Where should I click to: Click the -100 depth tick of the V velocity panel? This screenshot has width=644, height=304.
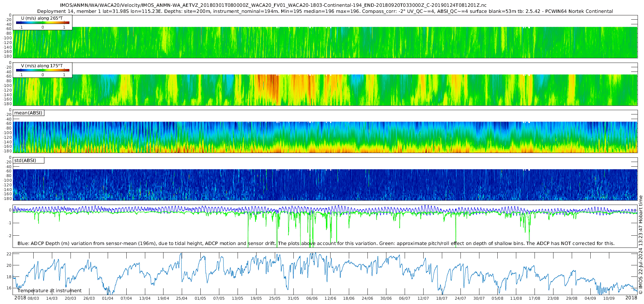(x=8, y=85)
